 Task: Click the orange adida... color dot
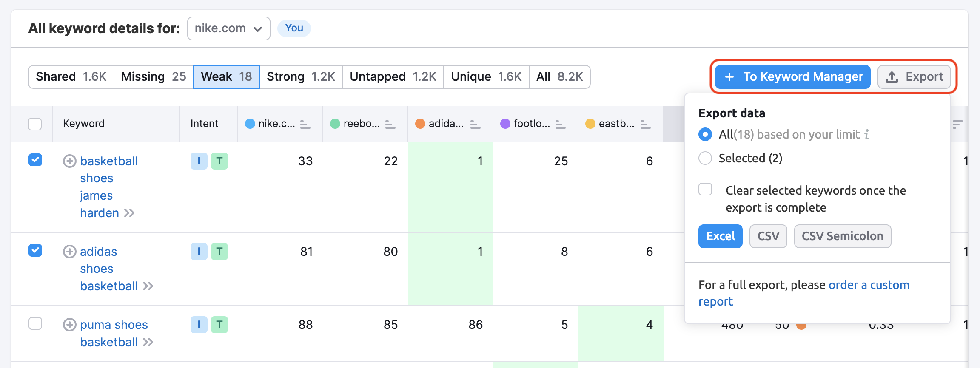420,124
